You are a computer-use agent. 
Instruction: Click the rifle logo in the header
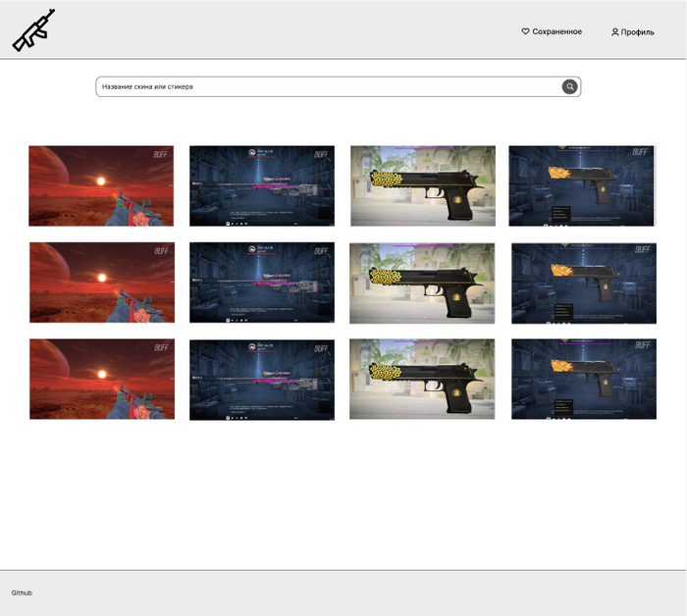(x=32, y=30)
